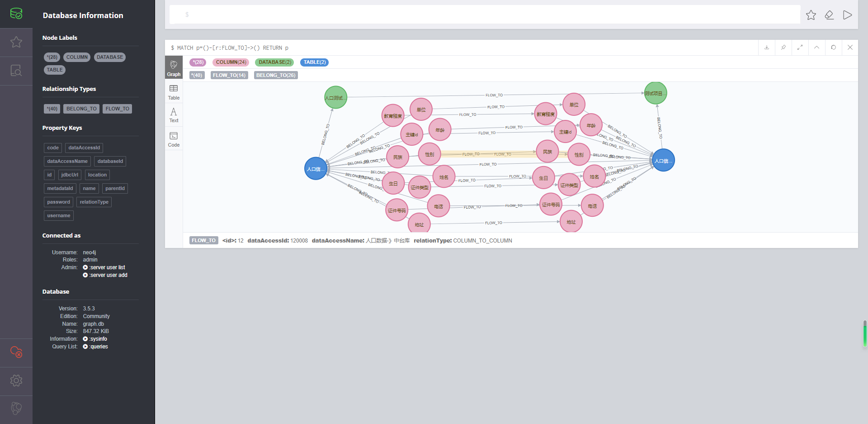This screenshot has width=868, height=424.
Task: Select COLUMN(24) label chip in result
Action: point(231,62)
